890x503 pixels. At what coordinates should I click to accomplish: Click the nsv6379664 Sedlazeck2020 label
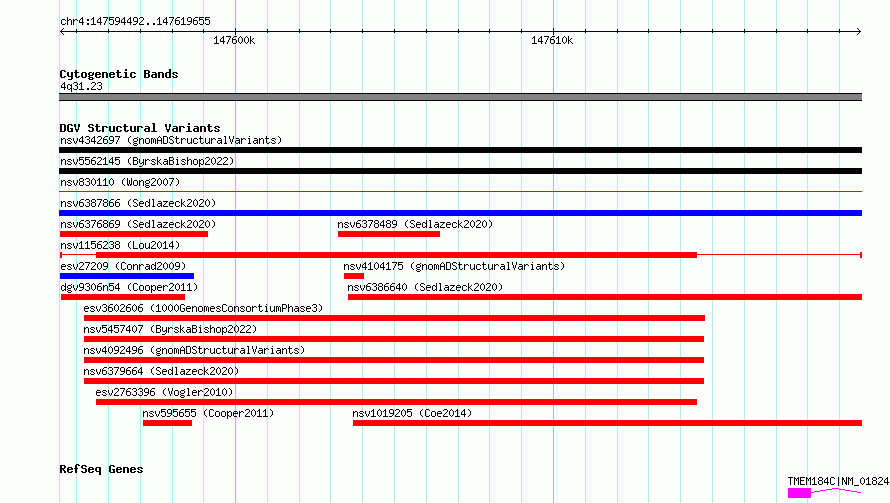click(x=161, y=371)
